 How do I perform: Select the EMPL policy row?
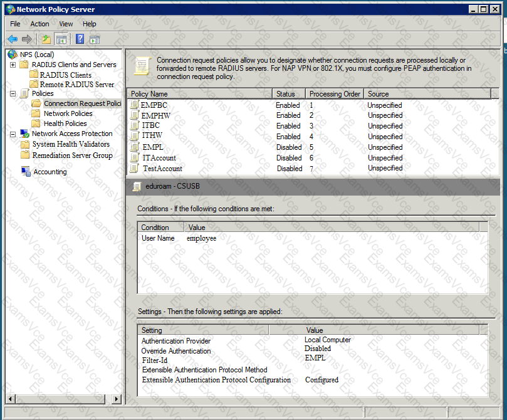153,147
